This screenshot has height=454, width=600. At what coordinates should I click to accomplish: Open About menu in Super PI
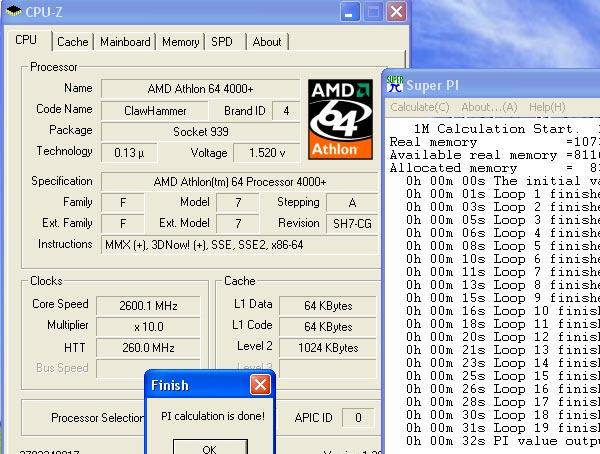click(x=489, y=107)
